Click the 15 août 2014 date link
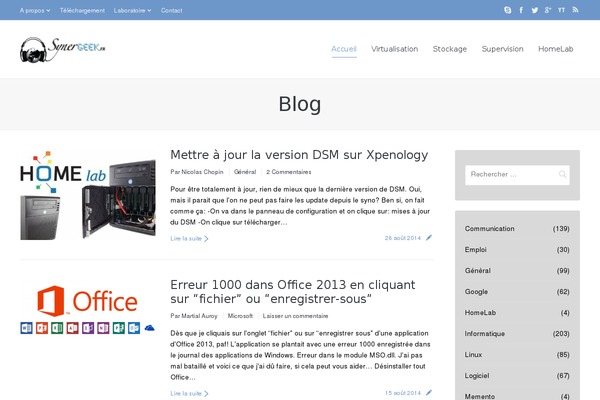The image size is (600, 400). 403,393
